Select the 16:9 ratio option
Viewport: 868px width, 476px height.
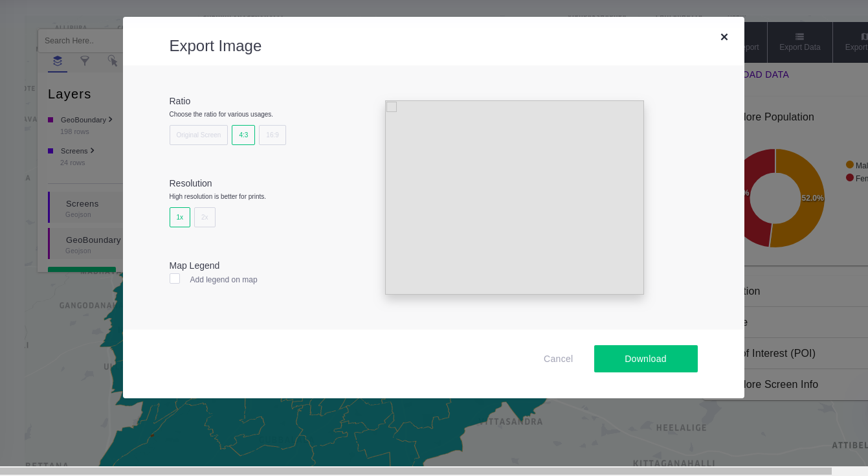(x=272, y=135)
